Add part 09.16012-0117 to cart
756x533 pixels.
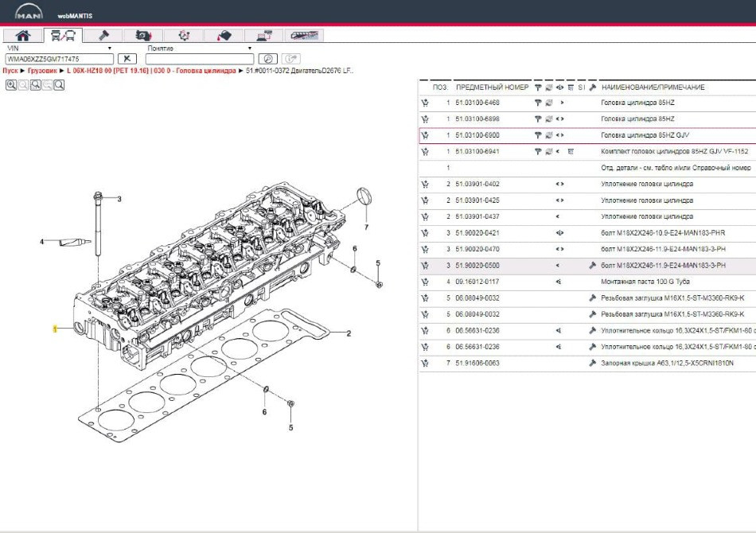pyautogui.click(x=425, y=282)
